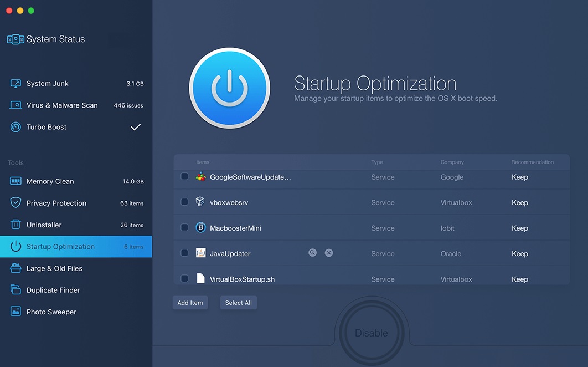Click the Iobit company cell
The image size is (588, 367).
coord(447,228)
